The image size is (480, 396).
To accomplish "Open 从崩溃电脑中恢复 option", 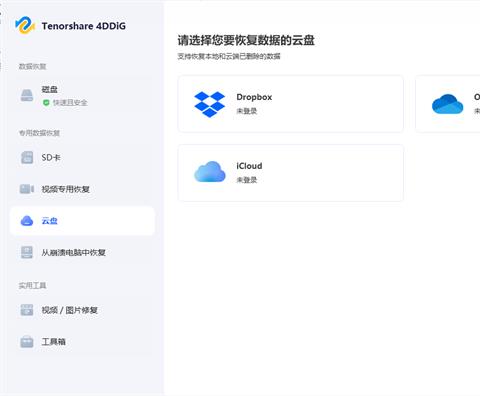I will click(x=82, y=252).
